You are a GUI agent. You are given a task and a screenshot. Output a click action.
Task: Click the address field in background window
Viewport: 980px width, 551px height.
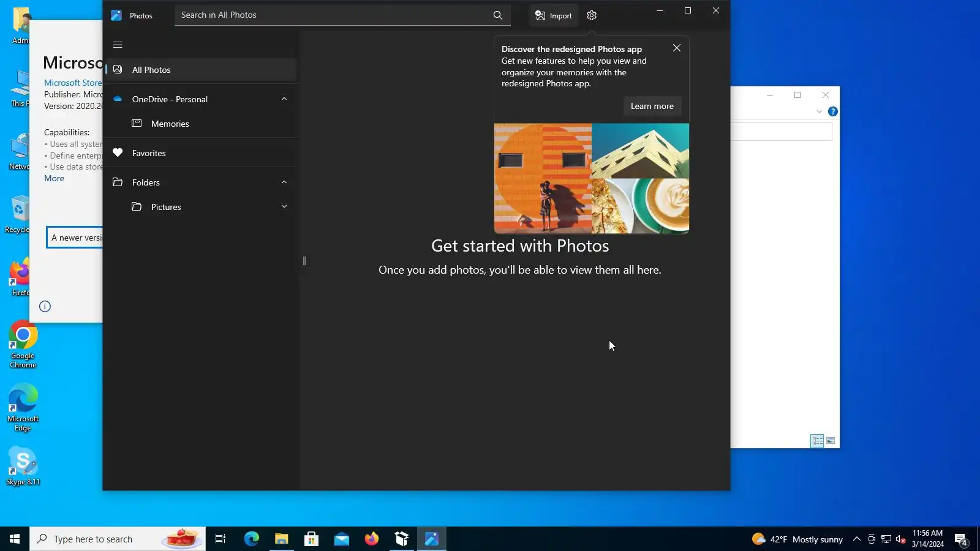pyautogui.click(x=781, y=132)
